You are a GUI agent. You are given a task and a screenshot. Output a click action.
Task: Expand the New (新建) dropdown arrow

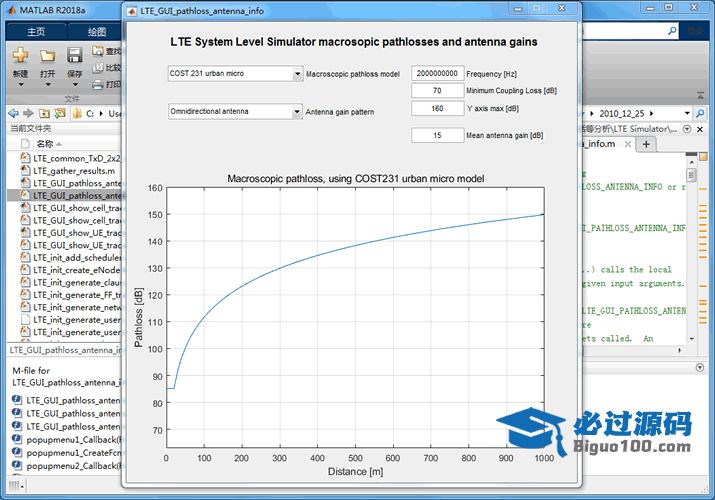pos(21,85)
